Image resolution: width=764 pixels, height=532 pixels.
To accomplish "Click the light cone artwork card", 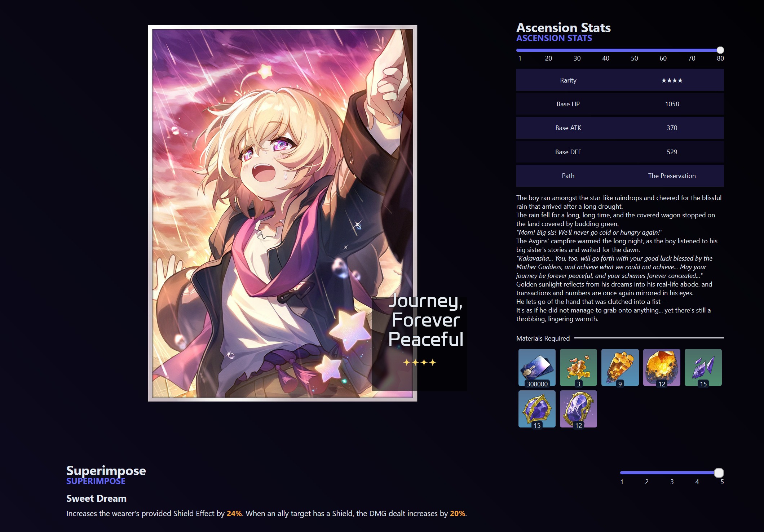I will (282, 213).
